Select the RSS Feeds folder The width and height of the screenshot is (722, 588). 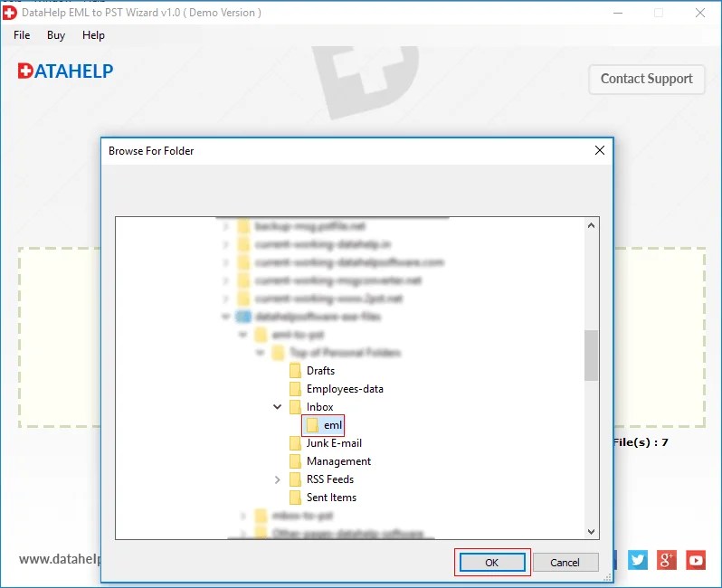tap(330, 479)
